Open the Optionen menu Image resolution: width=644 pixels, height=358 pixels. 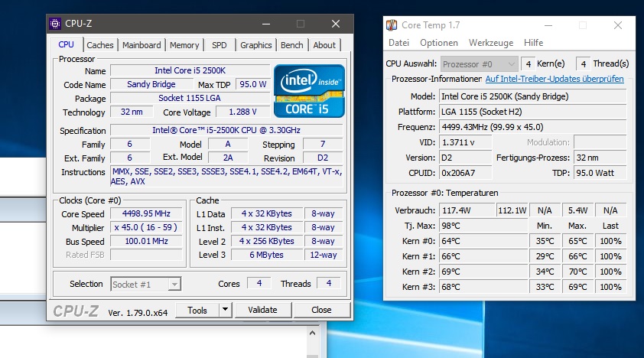[x=439, y=43]
